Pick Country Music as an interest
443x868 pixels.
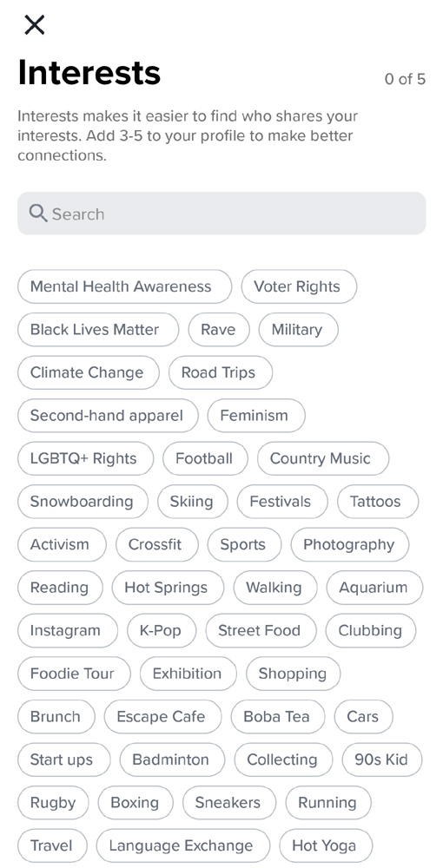point(323,459)
